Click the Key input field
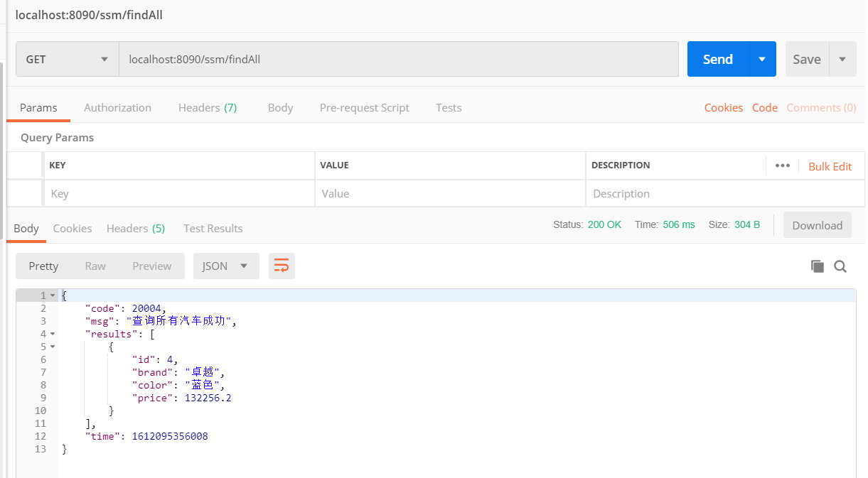 tap(179, 193)
